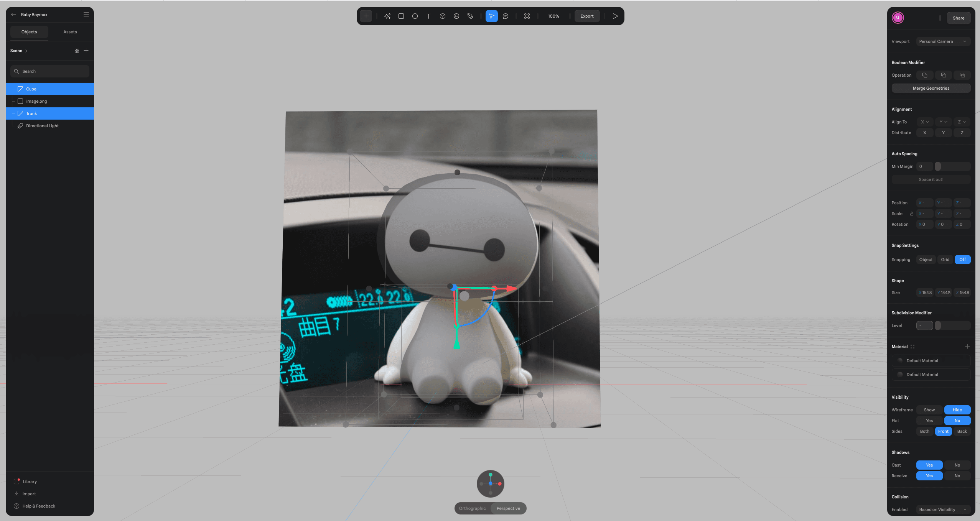Select the 3D cube object tool
This screenshot has width=980, height=521.
[x=442, y=16]
